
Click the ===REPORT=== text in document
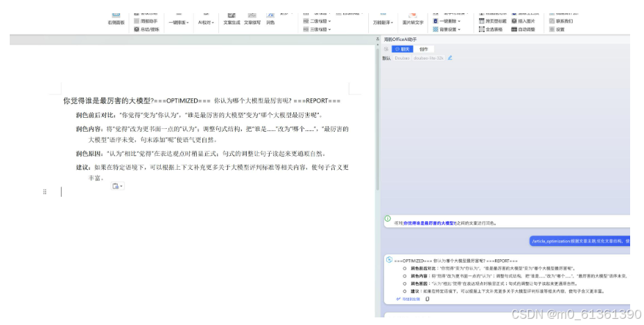(x=317, y=101)
